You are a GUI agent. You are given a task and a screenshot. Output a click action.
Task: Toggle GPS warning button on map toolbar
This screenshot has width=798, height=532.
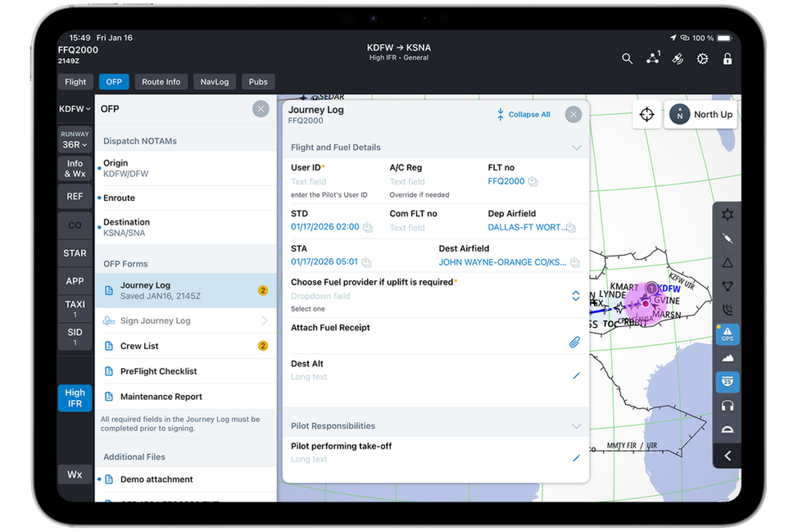click(x=727, y=334)
